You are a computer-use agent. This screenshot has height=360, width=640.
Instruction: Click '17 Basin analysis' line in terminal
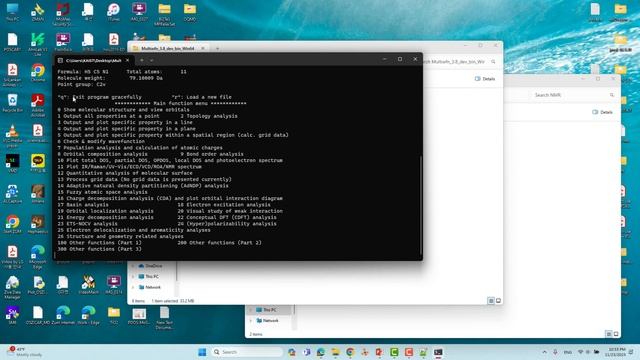pyautogui.click(x=83, y=205)
